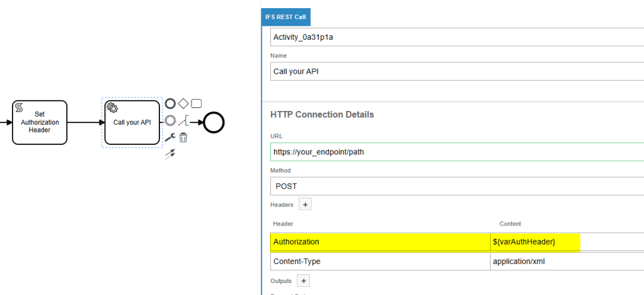Click the Name field containing Call your API
The width and height of the screenshot is (644, 295).
454,71
